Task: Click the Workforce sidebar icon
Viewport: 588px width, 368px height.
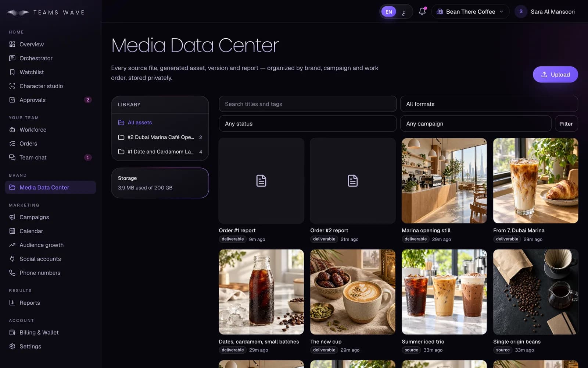Action: tap(12, 130)
